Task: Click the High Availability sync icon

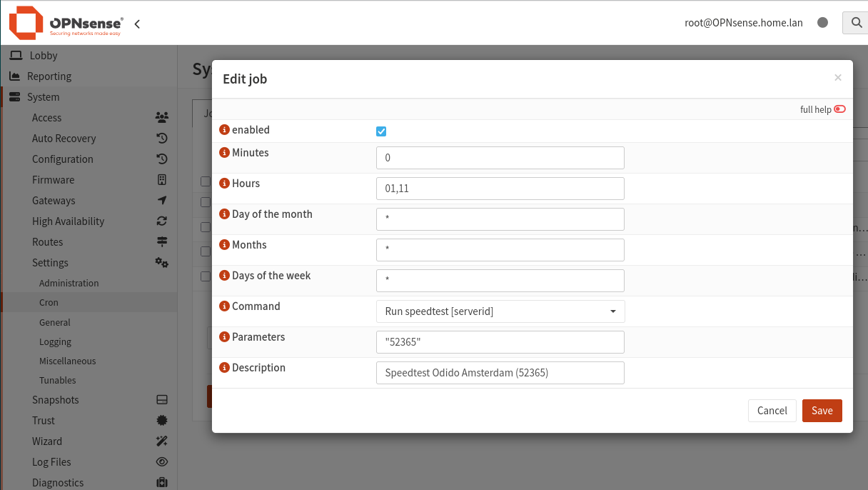Action: 162,221
